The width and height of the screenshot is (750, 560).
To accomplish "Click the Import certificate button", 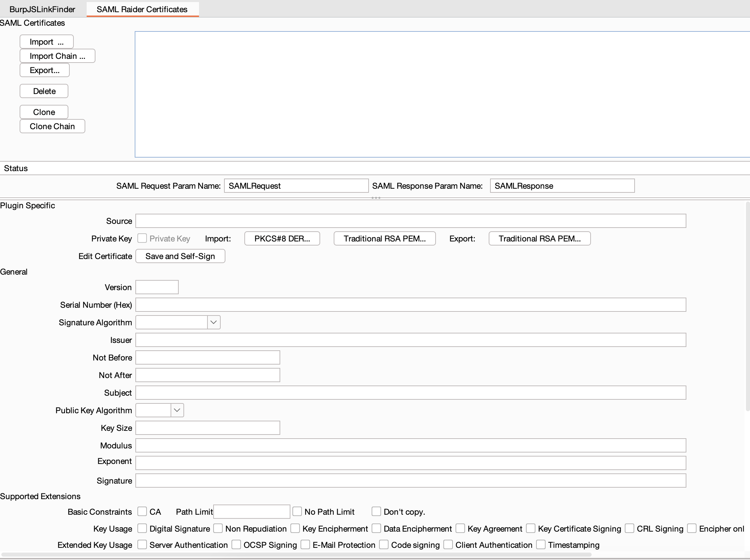I will 46,42.
